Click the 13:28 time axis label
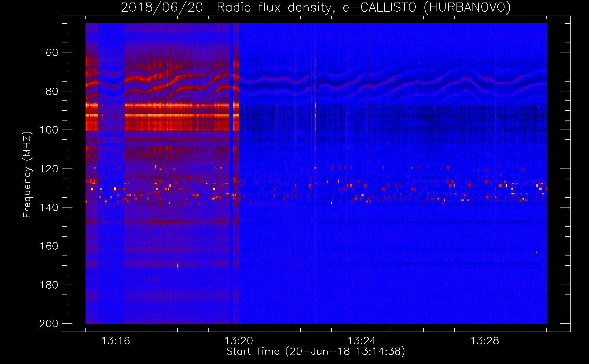The height and width of the screenshot is (364, 589). pos(485,341)
